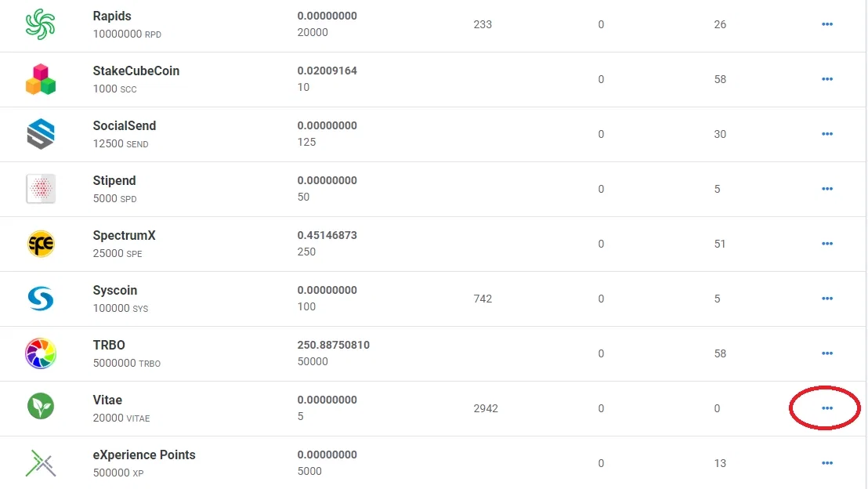Open the three-dot menu for Rapids
Viewport: 868px width, 489px height.
click(x=827, y=24)
